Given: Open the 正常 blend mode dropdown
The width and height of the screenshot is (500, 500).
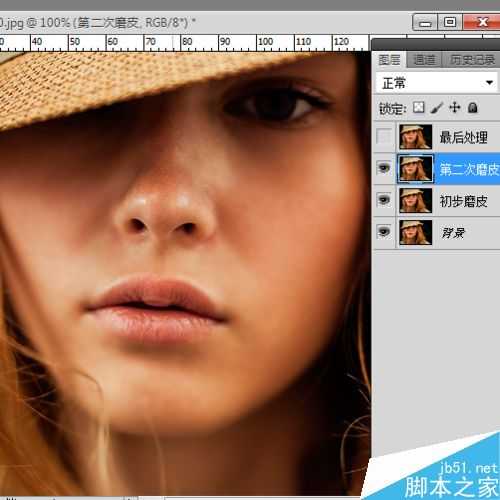Looking at the screenshot, I should [x=437, y=83].
